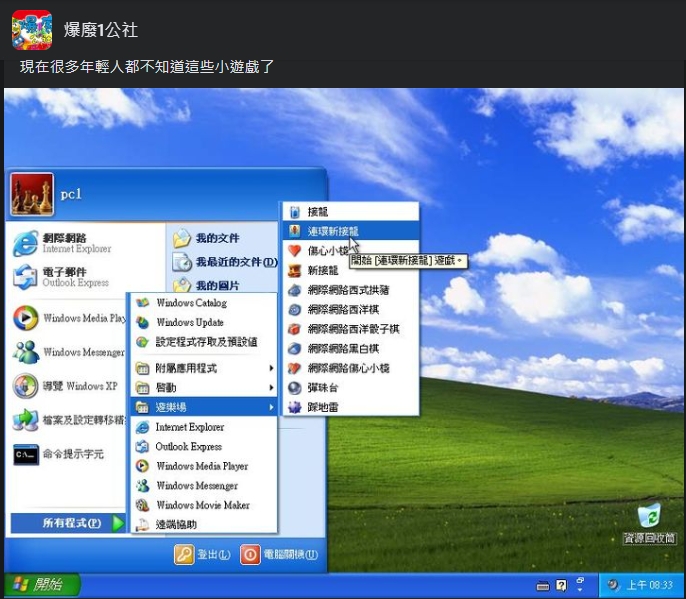Open 資源回收筒 on desktop
The width and height of the screenshot is (686, 599).
point(649,523)
